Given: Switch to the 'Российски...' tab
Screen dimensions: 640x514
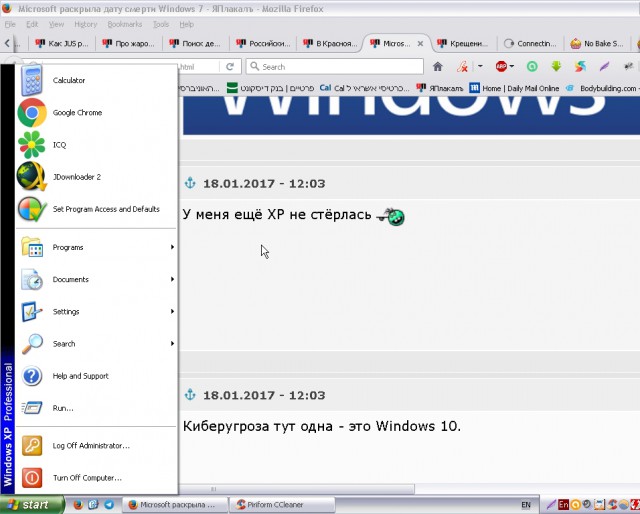Looking at the screenshot, I should [x=263, y=44].
